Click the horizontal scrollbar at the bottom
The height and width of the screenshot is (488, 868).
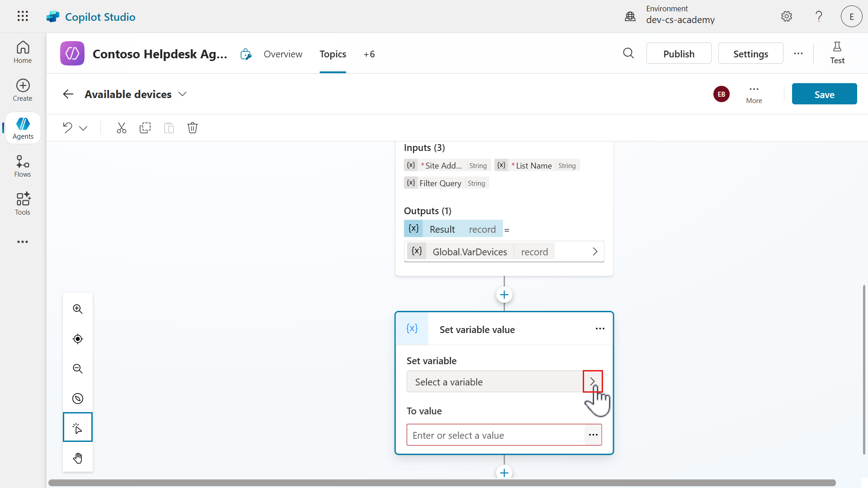click(x=442, y=483)
